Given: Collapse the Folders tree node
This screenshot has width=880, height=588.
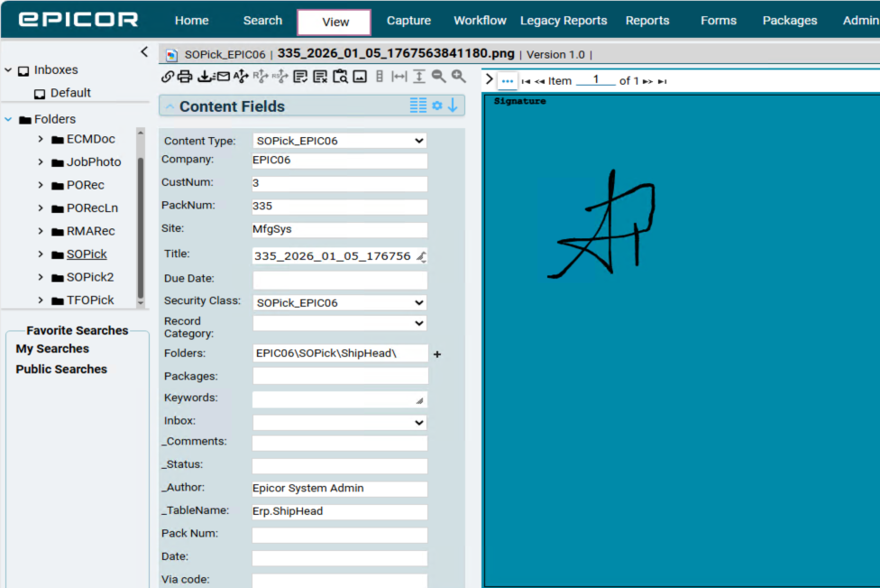Looking at the screenshot, I should [9, 119].
